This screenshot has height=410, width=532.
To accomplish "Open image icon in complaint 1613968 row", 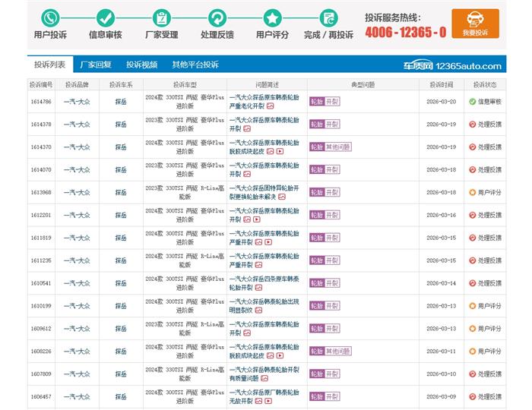I will [281, 197].
